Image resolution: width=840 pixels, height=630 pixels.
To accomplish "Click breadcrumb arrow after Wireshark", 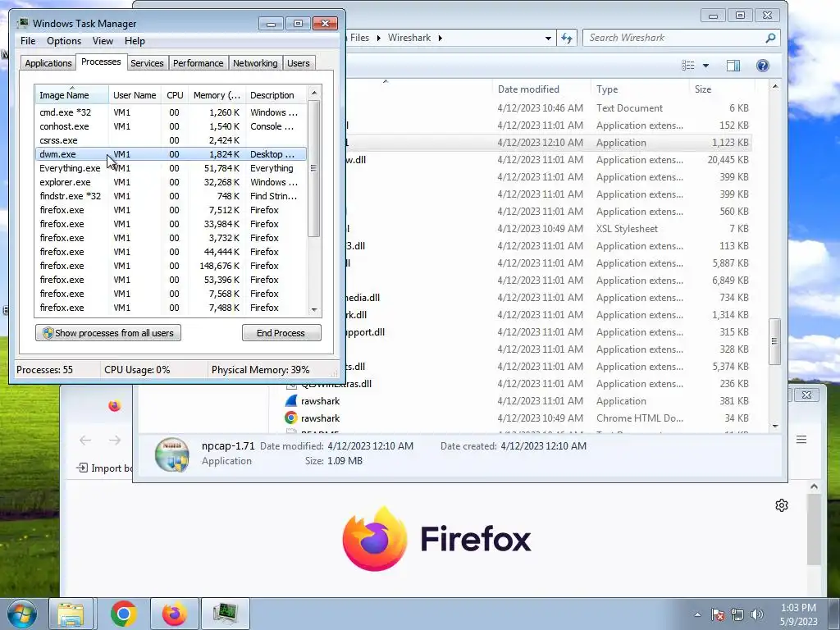I will coord(441,38).
